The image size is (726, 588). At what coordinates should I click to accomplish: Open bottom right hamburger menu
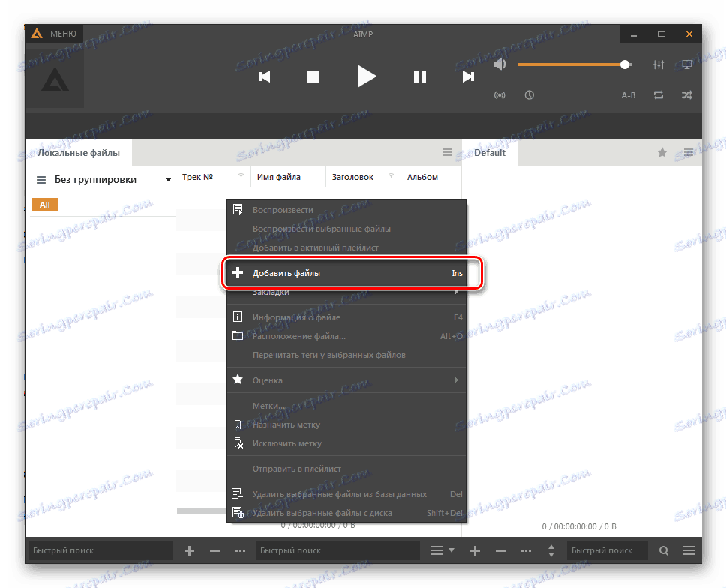[x=689, y=550]
